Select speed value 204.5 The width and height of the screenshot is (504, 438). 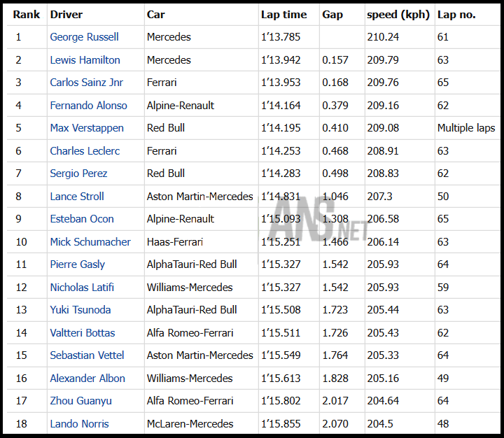380,424
